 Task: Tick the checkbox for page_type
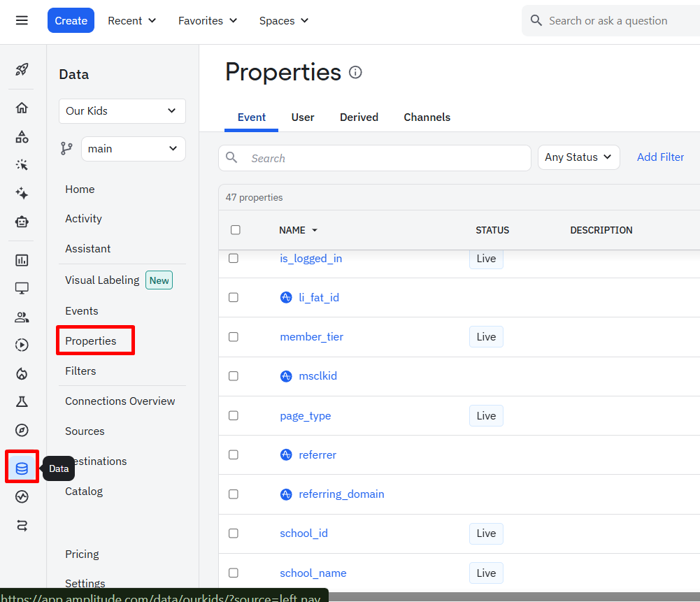234,415
